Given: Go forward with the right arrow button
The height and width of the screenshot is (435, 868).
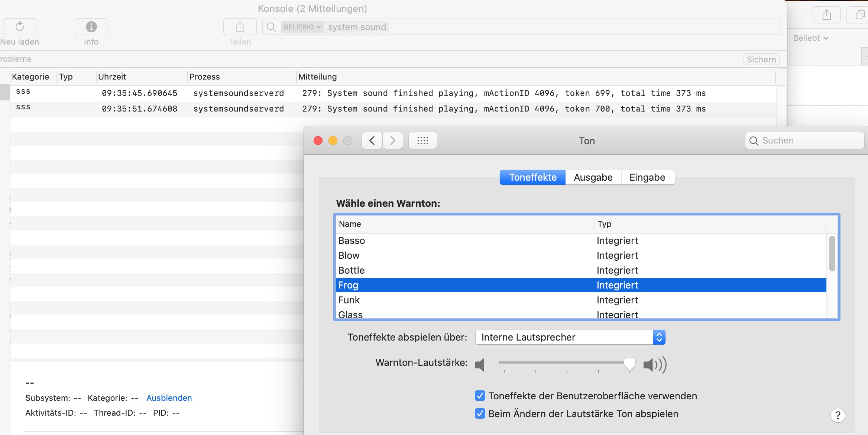Looking at the screenshot, I should pos(393,141).
